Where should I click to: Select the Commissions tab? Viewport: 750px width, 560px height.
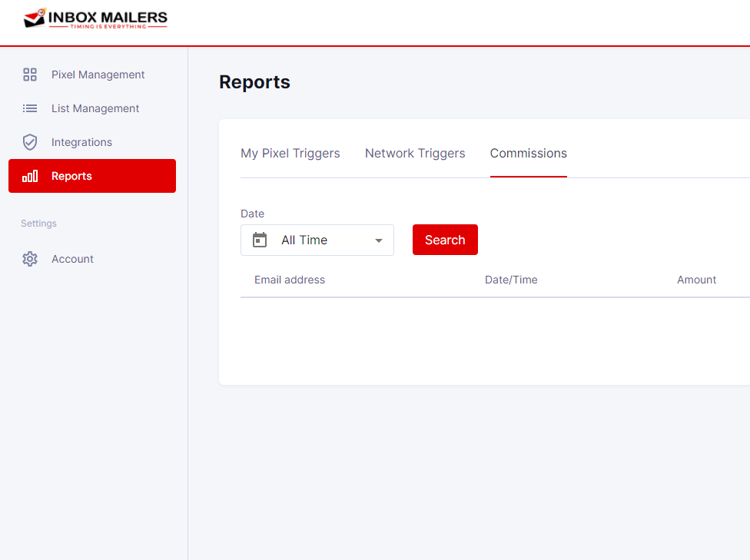pyautogui.click(x=529, y=153)
